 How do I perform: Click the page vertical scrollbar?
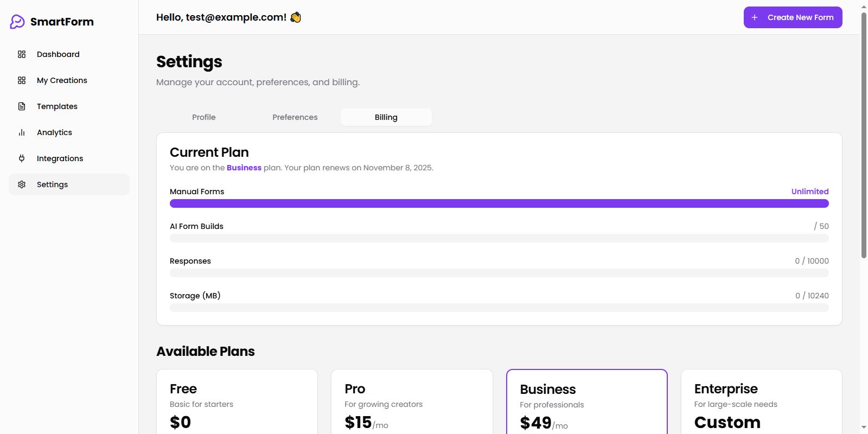pyautogui.click(x=864, y=136)
